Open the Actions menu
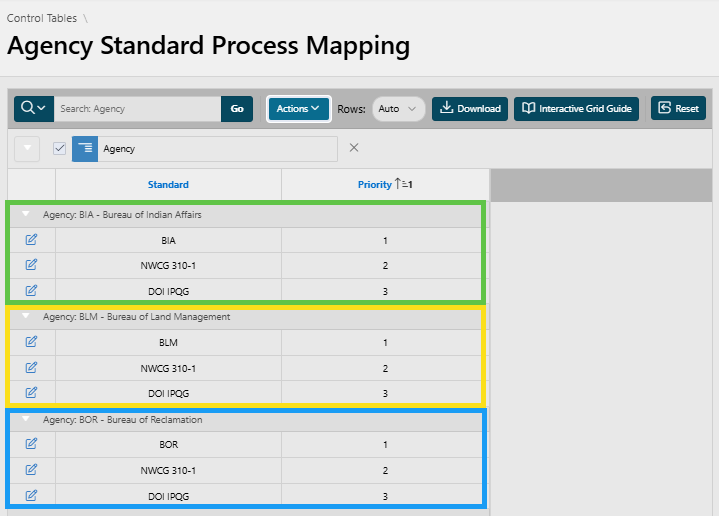 point(298,108)
